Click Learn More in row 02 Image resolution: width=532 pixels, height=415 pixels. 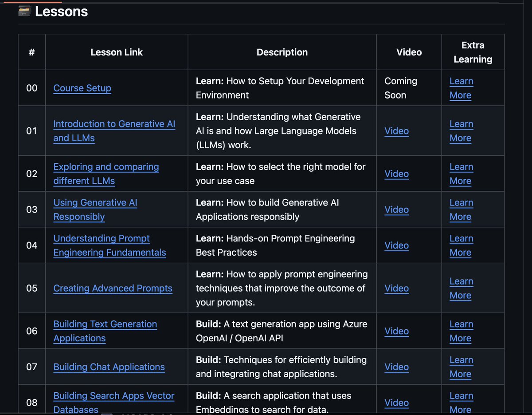(x=462, y=174)
